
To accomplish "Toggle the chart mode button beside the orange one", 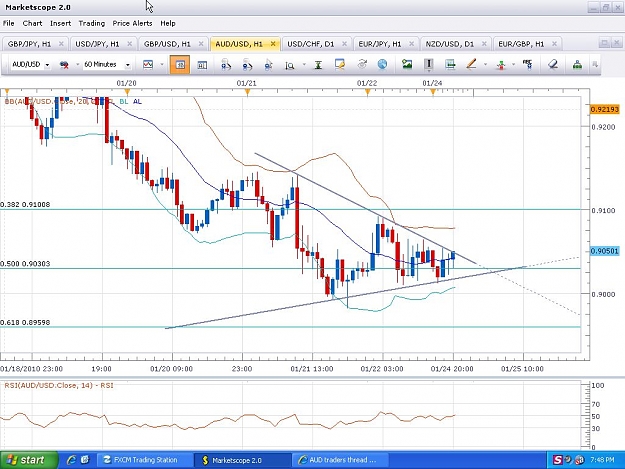I will pyautogui.click(x=202, y=65).
